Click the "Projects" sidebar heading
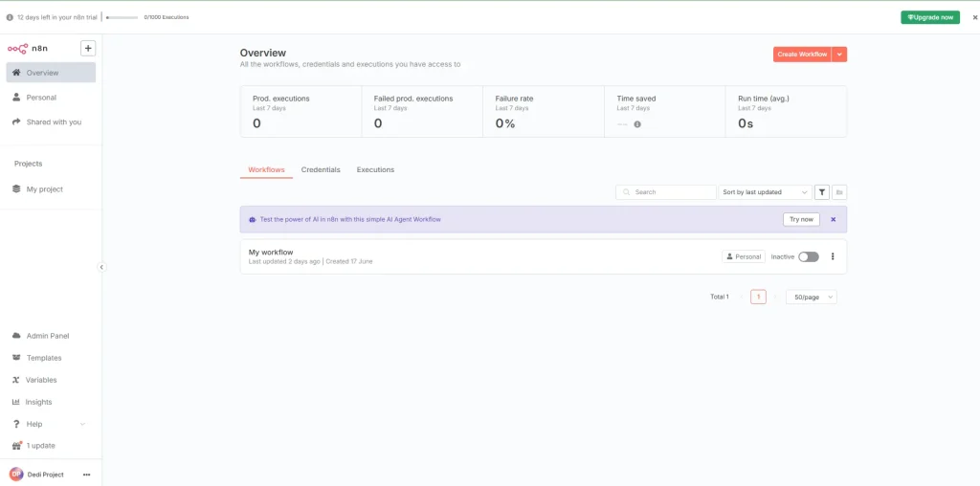 (x=28, y=164)
